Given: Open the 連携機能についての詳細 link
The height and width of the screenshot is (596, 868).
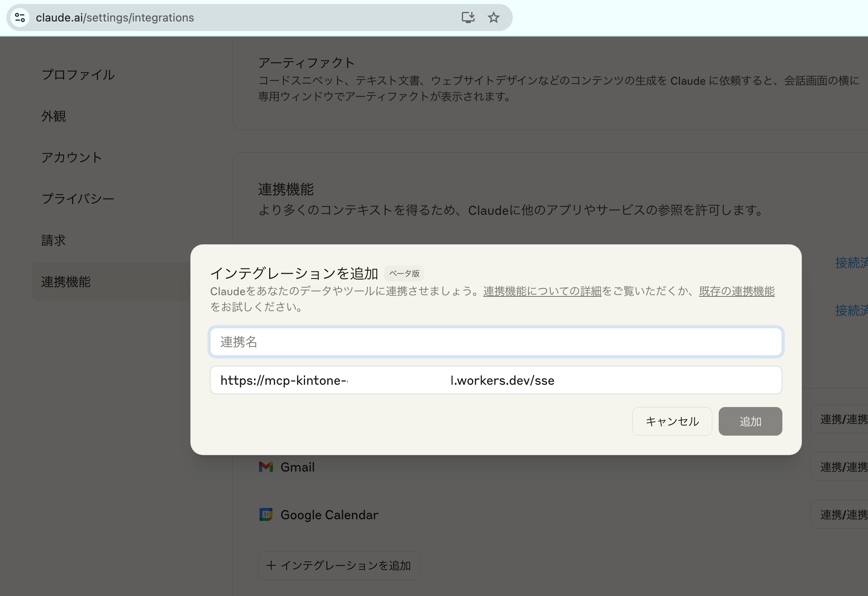Looking at the screenshot, I should click(x=542, y=291).
